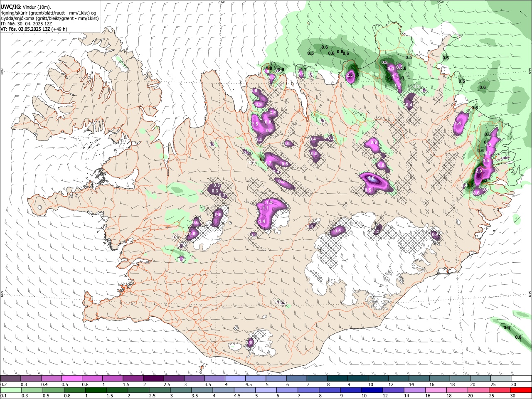532x399 pixels.
Task: Click the '2.9' precipitation value on the map
Action: (478, 171)
